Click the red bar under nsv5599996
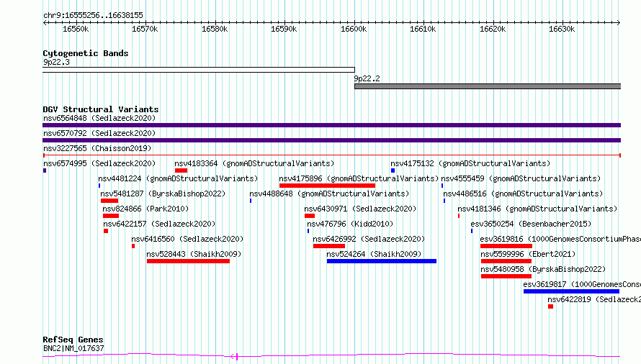This screenshot has width=641, height=364. click(506, 261)
